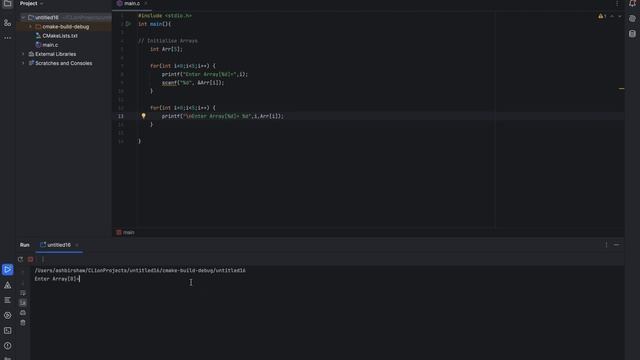Click the 'Enter Array[0]=' console input line

(x=57, y=279)
